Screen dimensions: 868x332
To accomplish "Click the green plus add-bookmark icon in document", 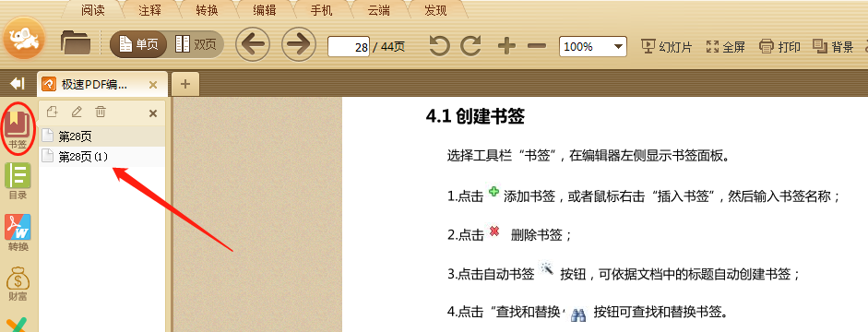I will 493,192.
